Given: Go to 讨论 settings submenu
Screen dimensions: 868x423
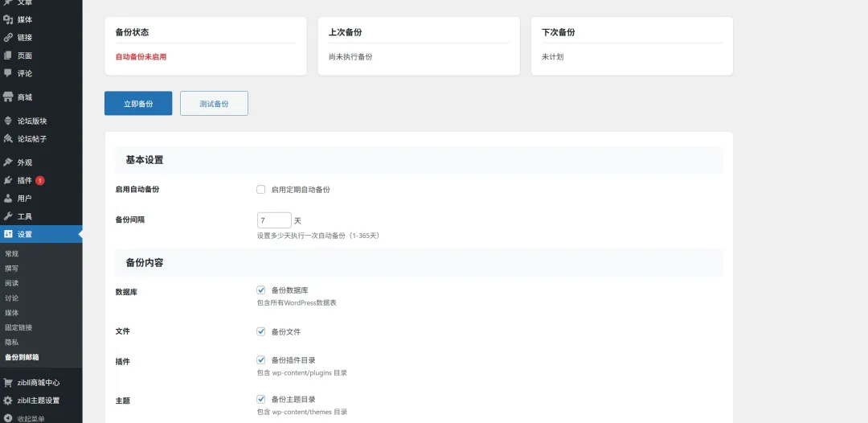Looking at the screenshot, I should click(x=11, y=298).
